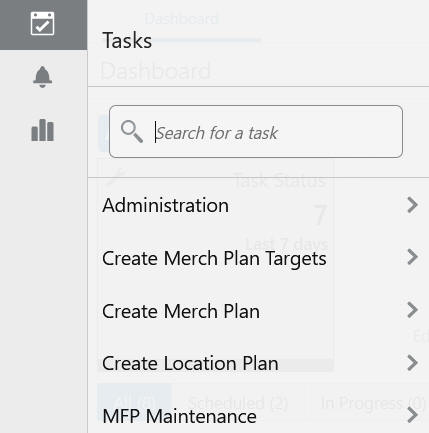Open notifications via the bell icon

pyautogui.click(x=42, y=77)
